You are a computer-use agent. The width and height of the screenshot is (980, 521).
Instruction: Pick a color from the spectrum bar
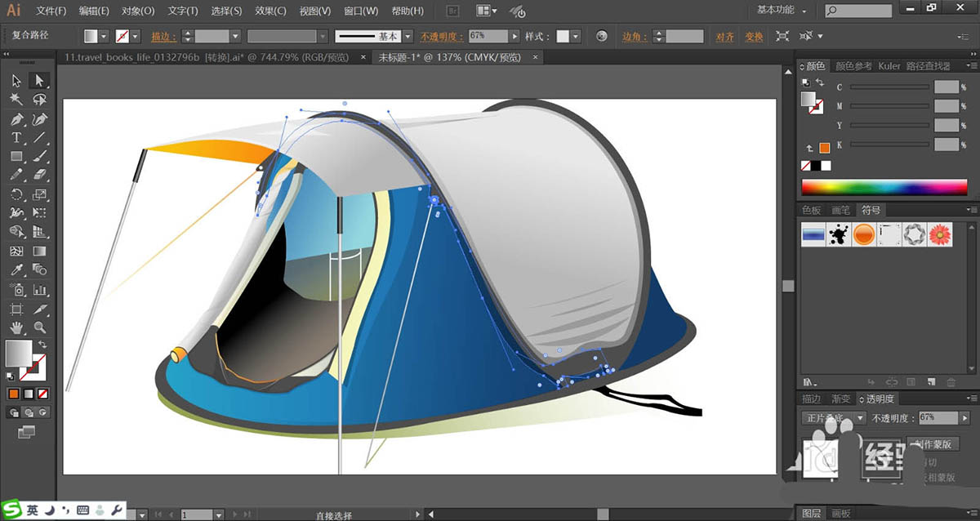pos(884,188)
